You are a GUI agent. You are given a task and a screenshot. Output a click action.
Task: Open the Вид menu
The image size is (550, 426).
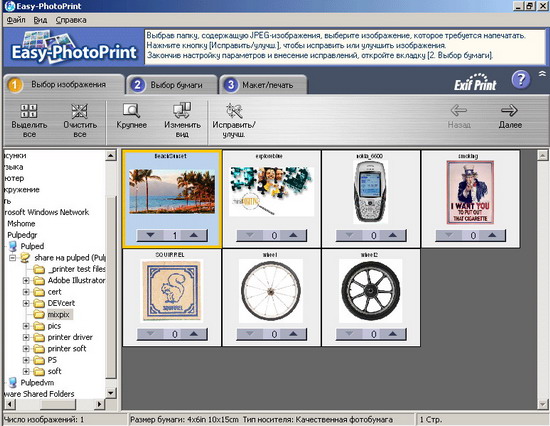tap(40, 20)
